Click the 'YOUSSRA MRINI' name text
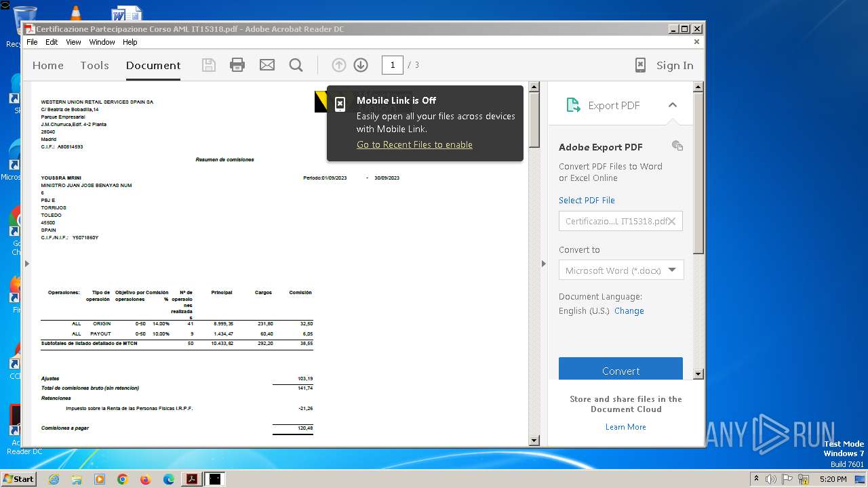868x488 pixels. [61, 178]
